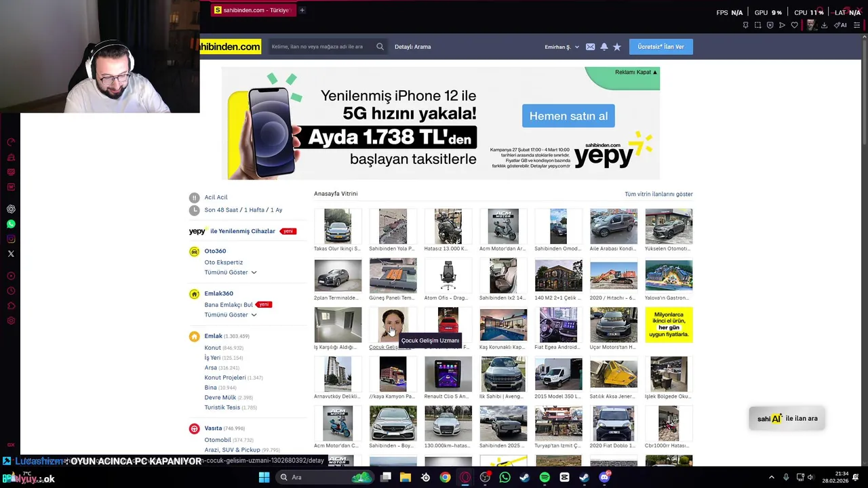Viewport: 868px width, 488px height.
Task: Open the sahibinden notifications bell
Action: [604, 47]
